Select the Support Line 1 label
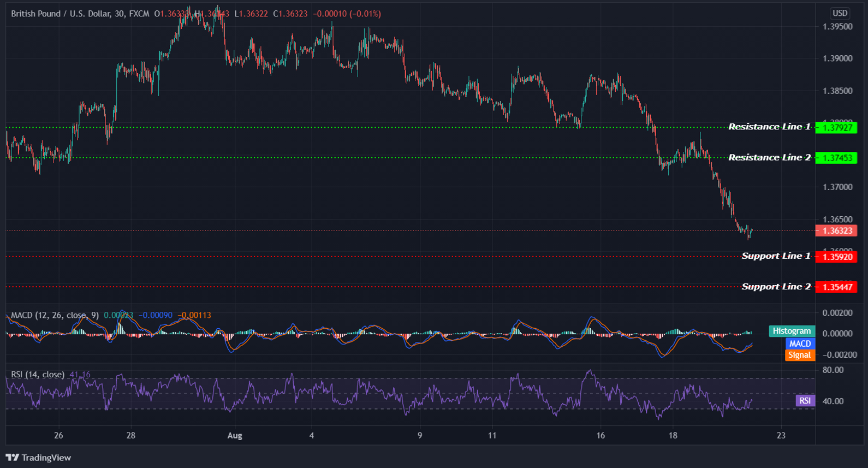 click(776, 256)
